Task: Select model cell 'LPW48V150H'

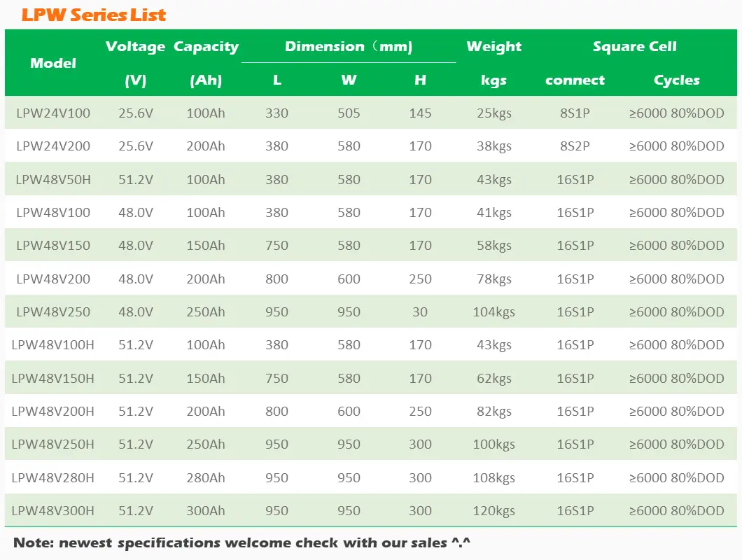Action: [x=53, y=378]
